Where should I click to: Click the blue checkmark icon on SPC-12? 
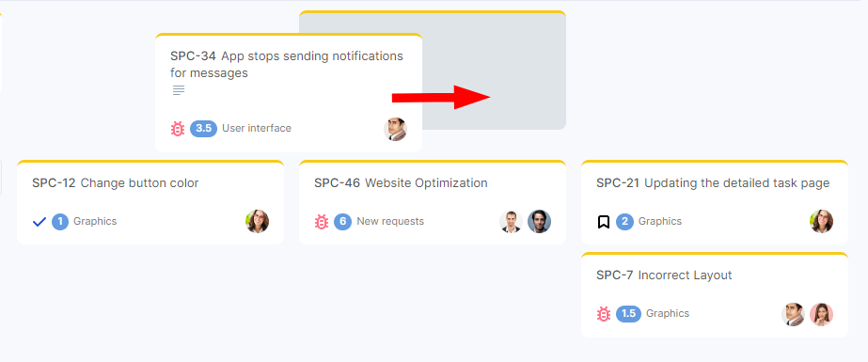coord(39,222)
